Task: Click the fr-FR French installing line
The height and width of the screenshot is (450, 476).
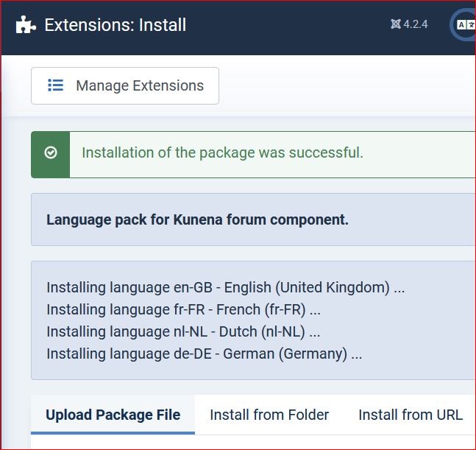Action: (x=183, y=309)
